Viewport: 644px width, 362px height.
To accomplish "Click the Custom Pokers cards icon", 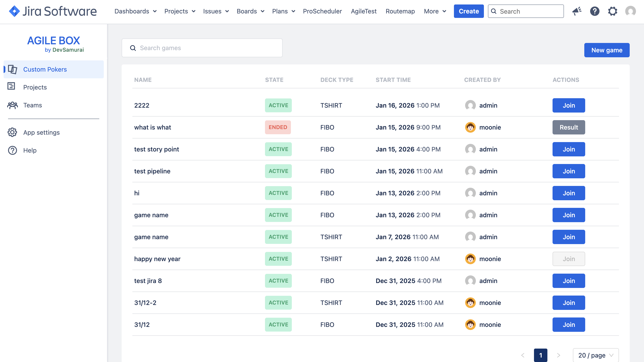I will pyautogui.click(x=13, y=69).
